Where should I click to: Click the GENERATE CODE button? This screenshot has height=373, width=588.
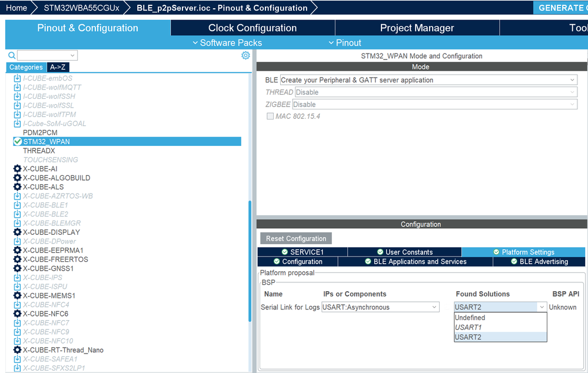(x=560, y=8)
